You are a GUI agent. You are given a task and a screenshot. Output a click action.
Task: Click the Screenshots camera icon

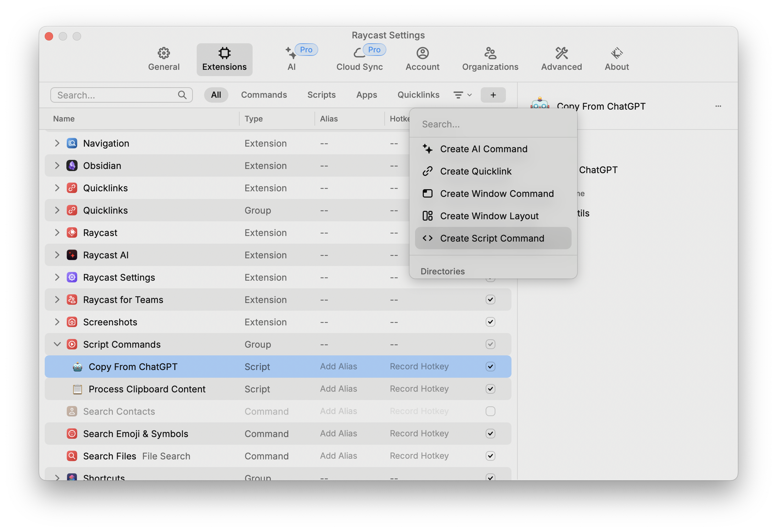(72, 322)
